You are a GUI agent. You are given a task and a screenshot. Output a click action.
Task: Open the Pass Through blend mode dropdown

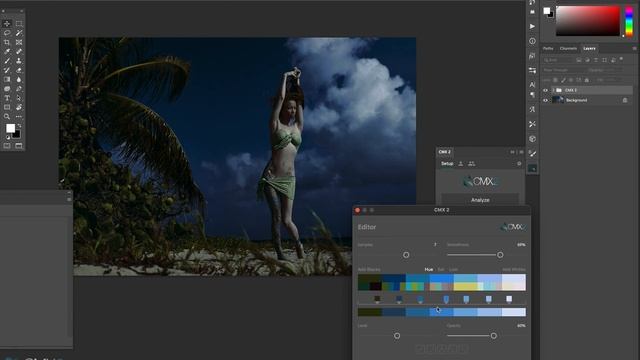point(562,70)
